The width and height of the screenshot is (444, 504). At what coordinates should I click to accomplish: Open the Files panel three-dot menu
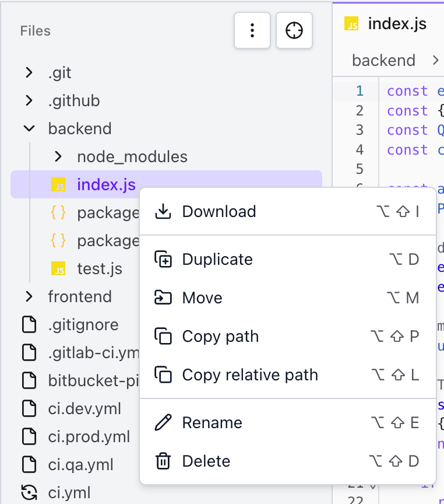(x=252, y=30)
